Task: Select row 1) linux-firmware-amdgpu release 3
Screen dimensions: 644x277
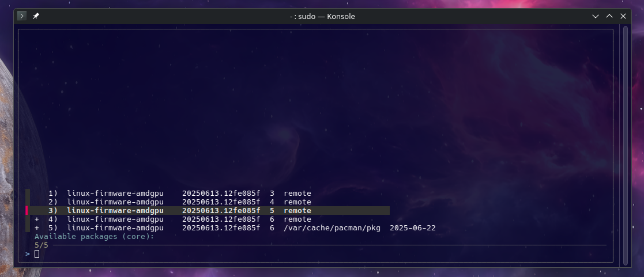Action: [x=179, y=193]
